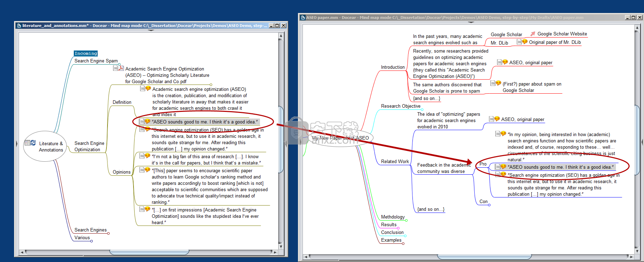Click comment icon of 'ASEO sounds good' in left window
The width and height of the screenshot is (644, 262).
147,121
